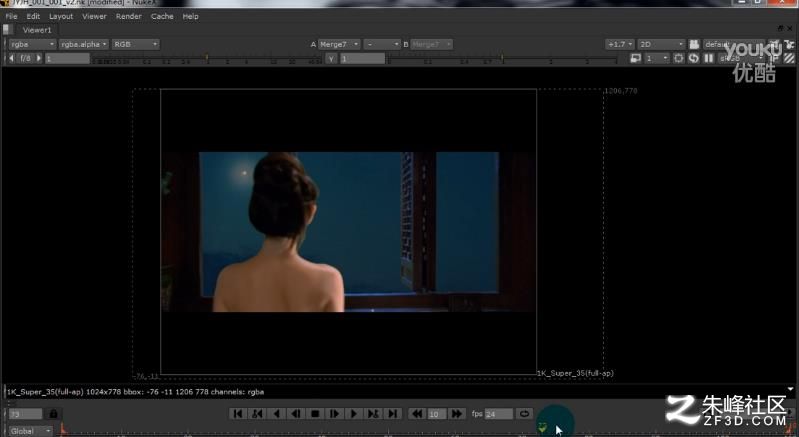Open the Cache menu

[x=162, y=16]
